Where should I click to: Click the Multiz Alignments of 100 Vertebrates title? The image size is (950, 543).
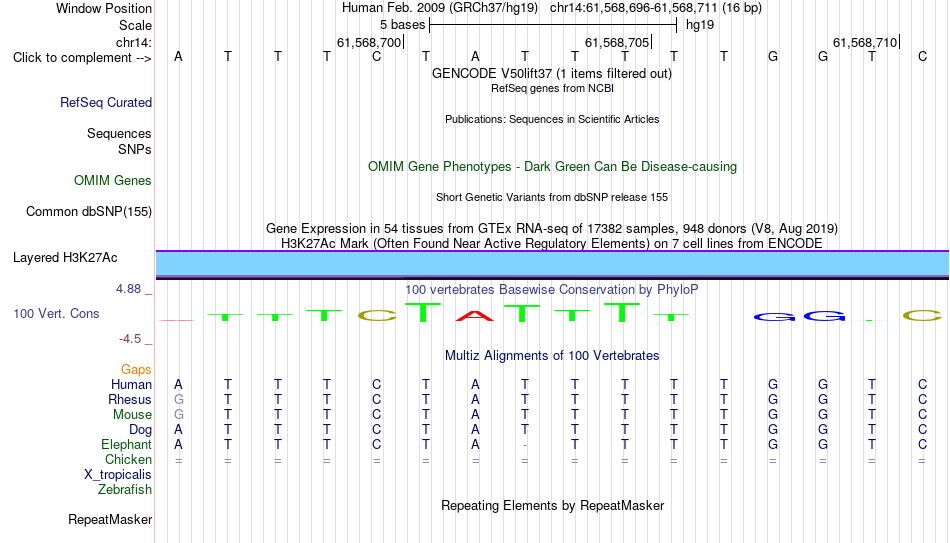tap(552, 356)
